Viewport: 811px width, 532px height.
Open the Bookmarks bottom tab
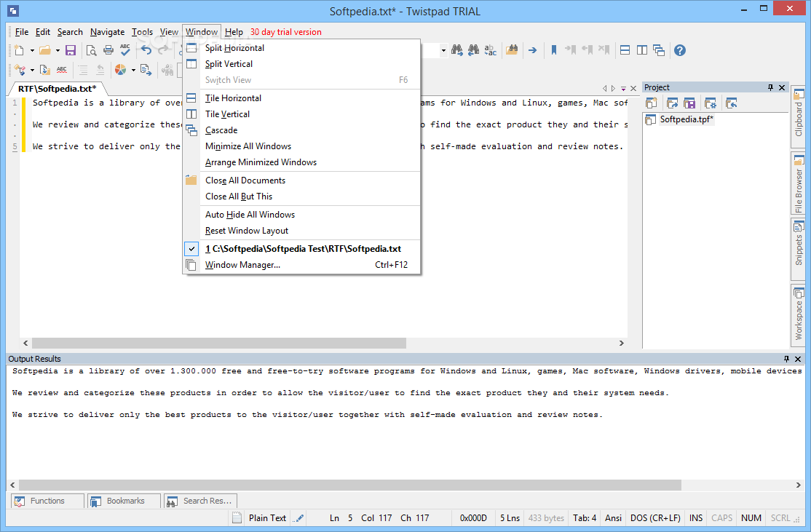point(124,501)
